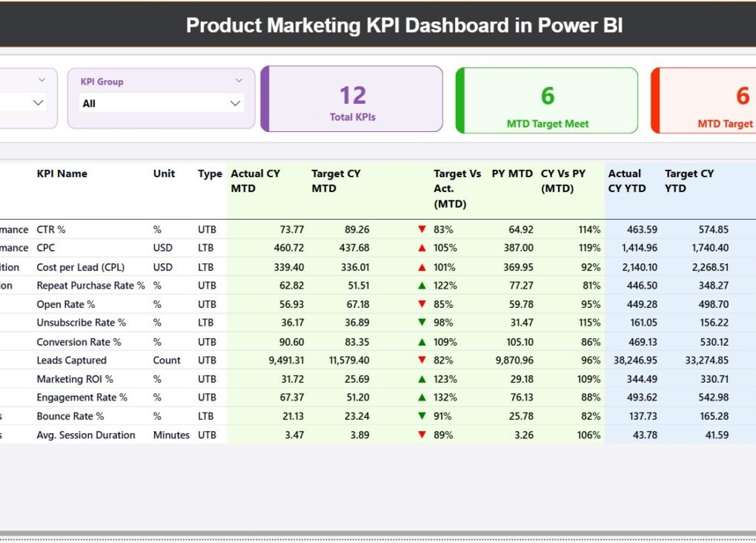The width and height of the screenshot is (756, 543).
Task: Select the Open Rate % cell
Action: tap(65, 304)
